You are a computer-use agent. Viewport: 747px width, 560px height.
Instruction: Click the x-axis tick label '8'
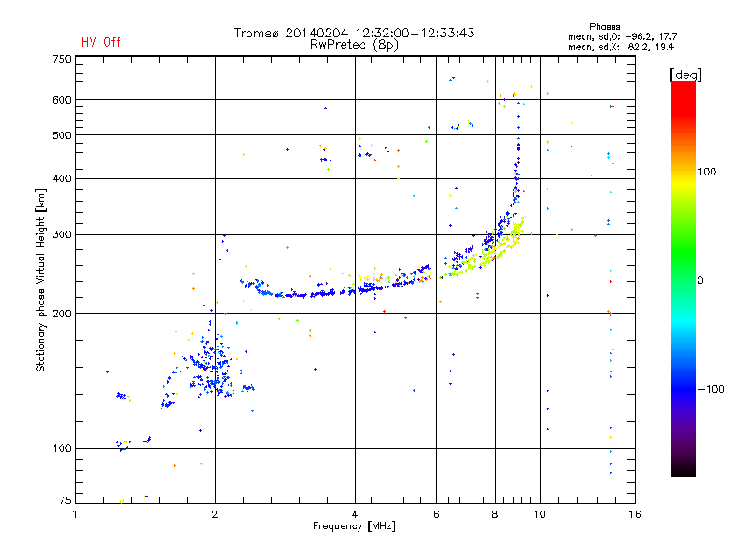point(495,514)
